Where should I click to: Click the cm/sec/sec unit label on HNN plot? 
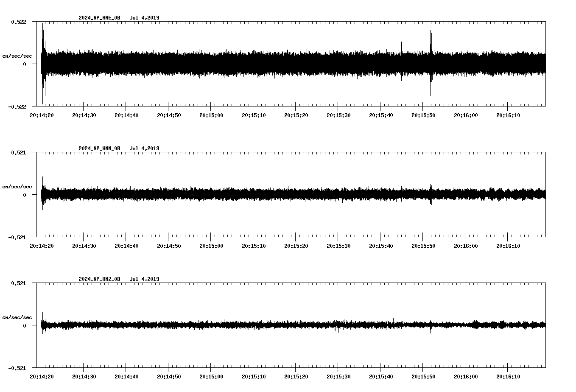[17, 187]
